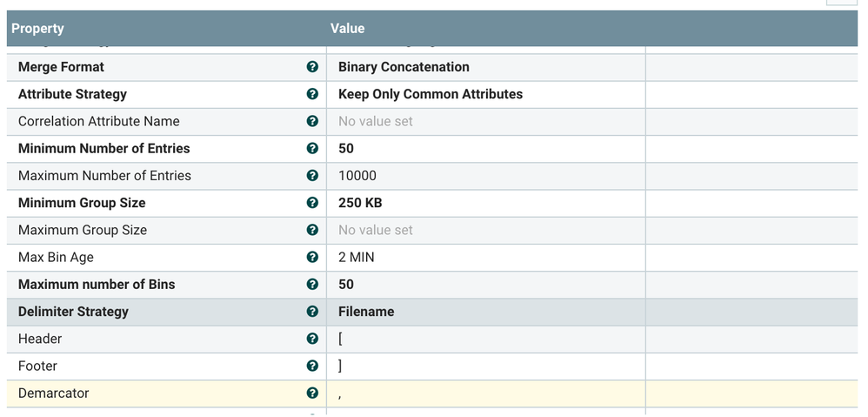Open Delimiter Strategy Filename value
Image resolution: width=868 pixels, height=417 pixels.
(366, 312)
